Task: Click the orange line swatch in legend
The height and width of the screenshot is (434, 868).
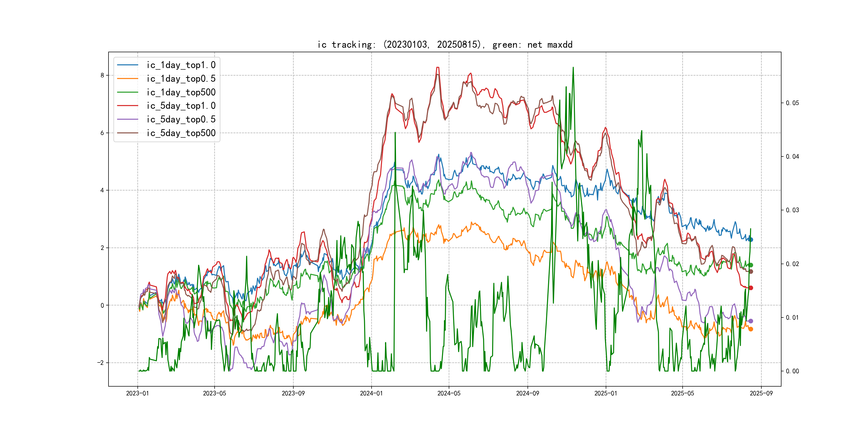Action: 128,78
